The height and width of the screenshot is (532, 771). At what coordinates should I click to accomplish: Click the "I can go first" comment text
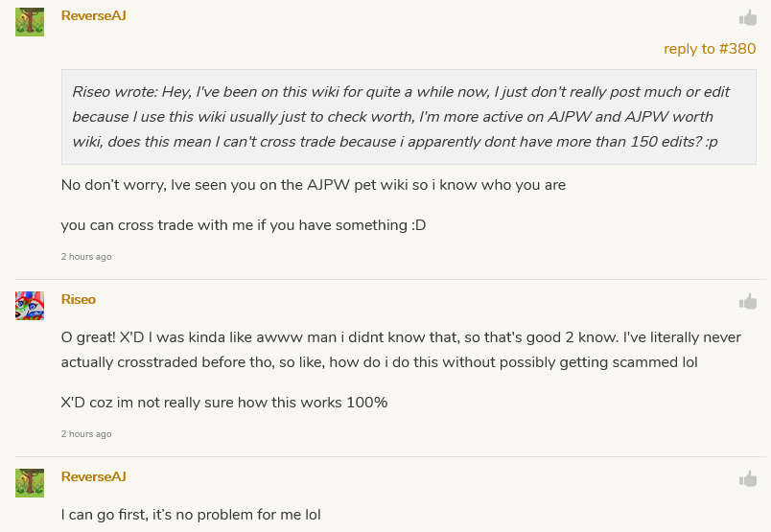point(190,515)
